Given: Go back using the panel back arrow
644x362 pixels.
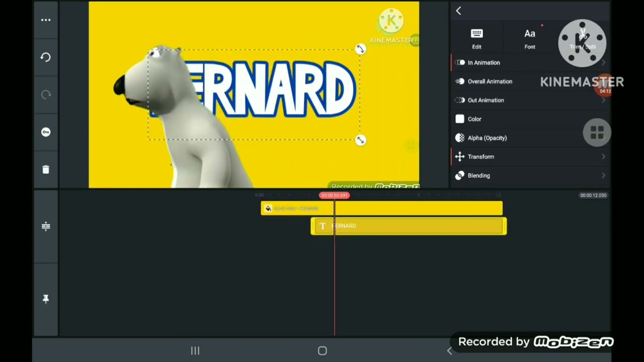Looking at the screenshot, I should [x=458, y=11].
